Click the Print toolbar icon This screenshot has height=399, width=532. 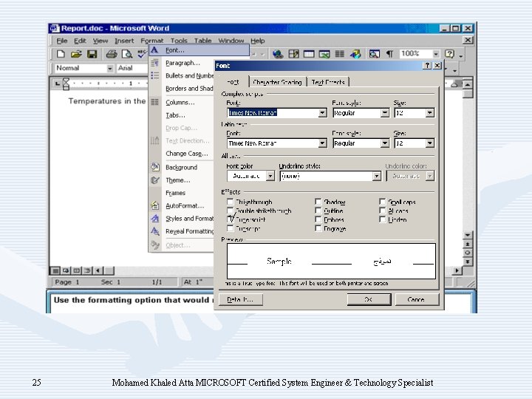[x=112, y=54]
